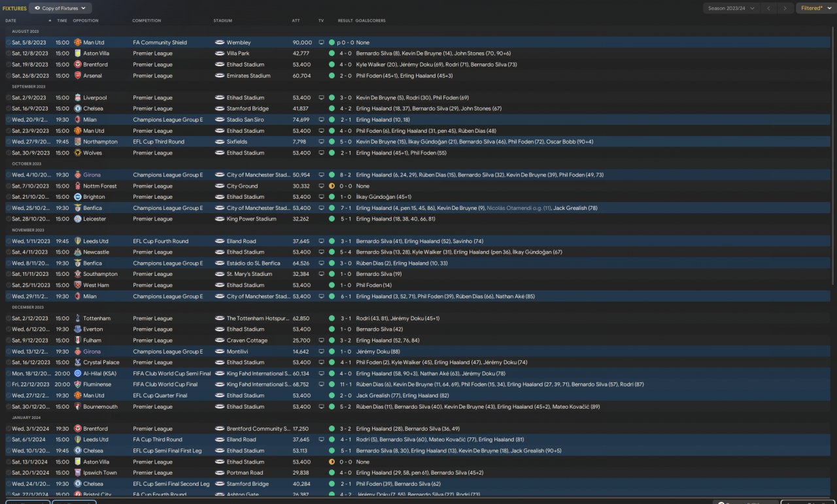Sort by the Time column header
The height and width of the screenshot is (504, 837).
pos(62,21)
